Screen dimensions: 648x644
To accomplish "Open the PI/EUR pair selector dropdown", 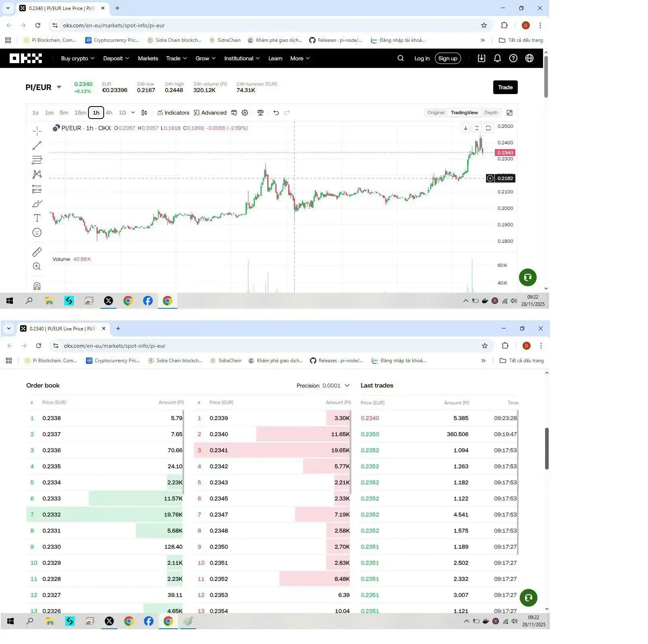I will [59, 87].
